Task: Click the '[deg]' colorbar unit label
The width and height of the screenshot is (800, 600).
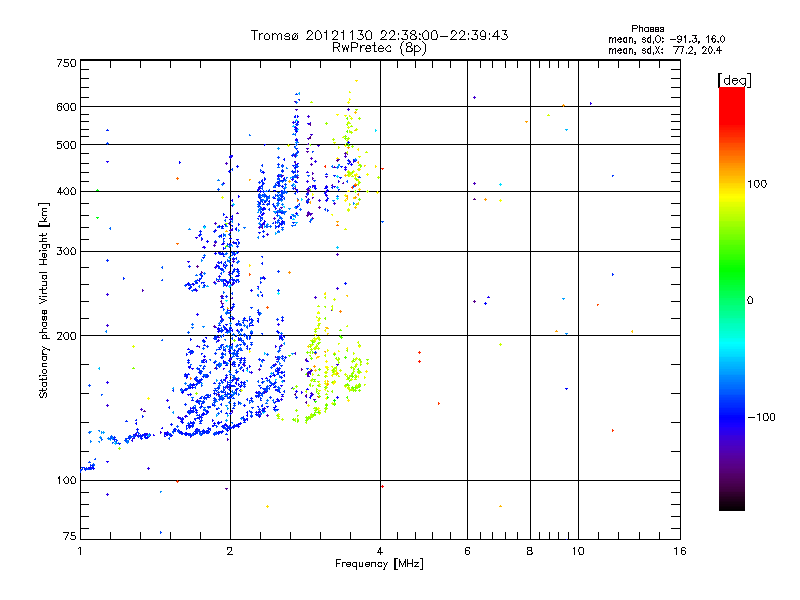Action: coord(734,80)
